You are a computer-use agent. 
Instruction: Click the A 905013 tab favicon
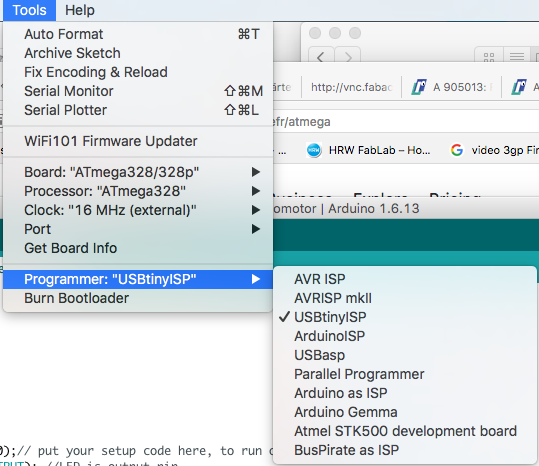[419, 87]
